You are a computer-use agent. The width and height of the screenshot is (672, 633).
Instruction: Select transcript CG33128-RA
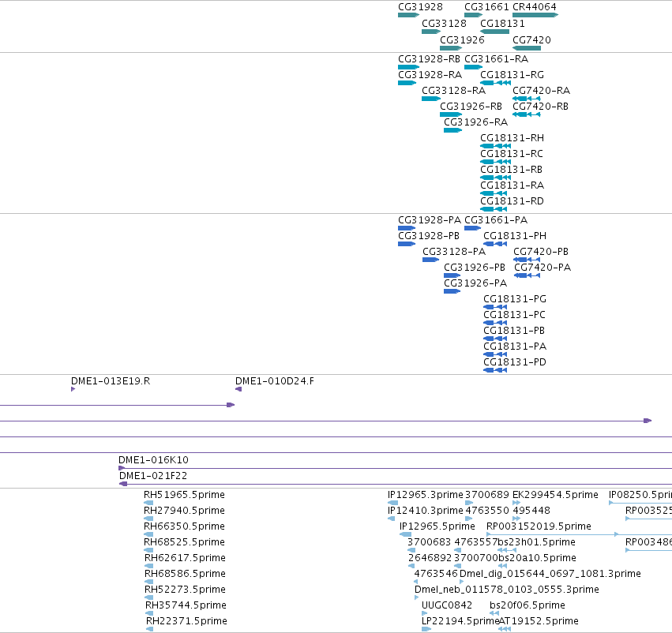coord(431,99)
